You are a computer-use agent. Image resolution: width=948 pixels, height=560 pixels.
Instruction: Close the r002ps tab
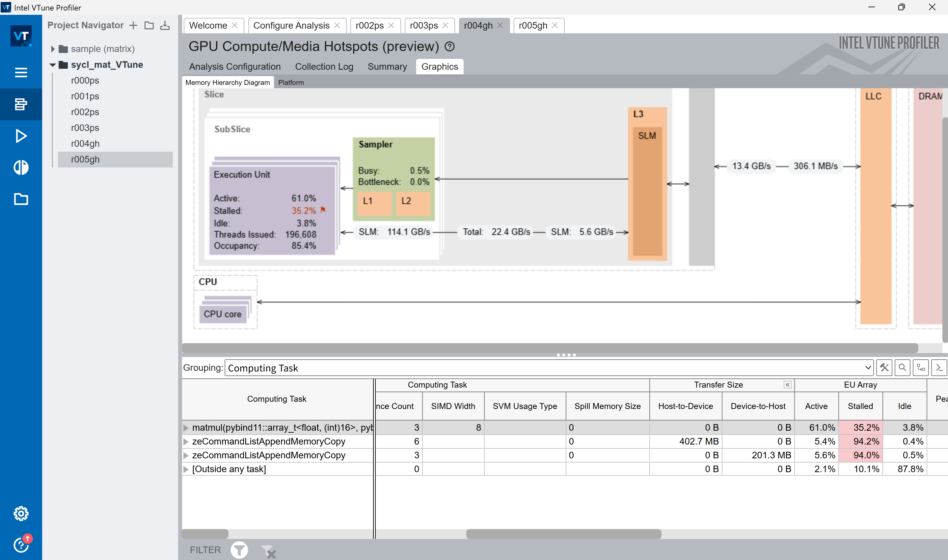(391, 25)
